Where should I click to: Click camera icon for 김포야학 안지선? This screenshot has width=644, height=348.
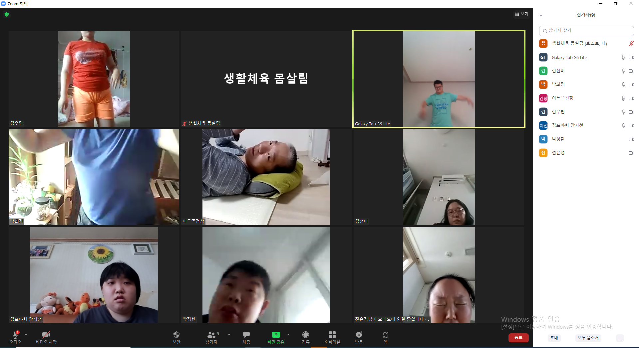click(x=631, y=126)
